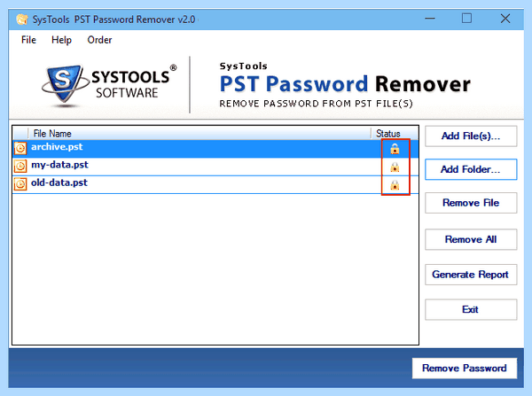This screenshot has width=532, height=396.
Task: Open the File menu
Action: [28, 40]
